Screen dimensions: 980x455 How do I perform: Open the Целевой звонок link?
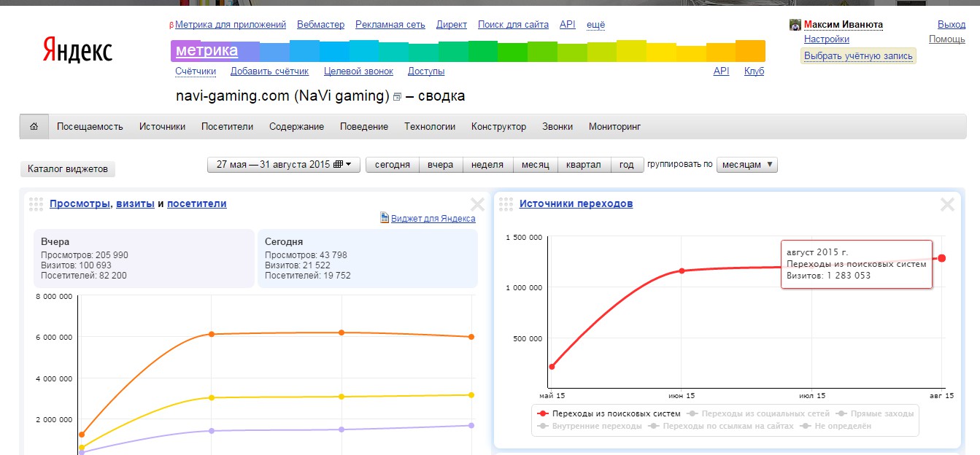pyautogui.click(x=358, y=71)
